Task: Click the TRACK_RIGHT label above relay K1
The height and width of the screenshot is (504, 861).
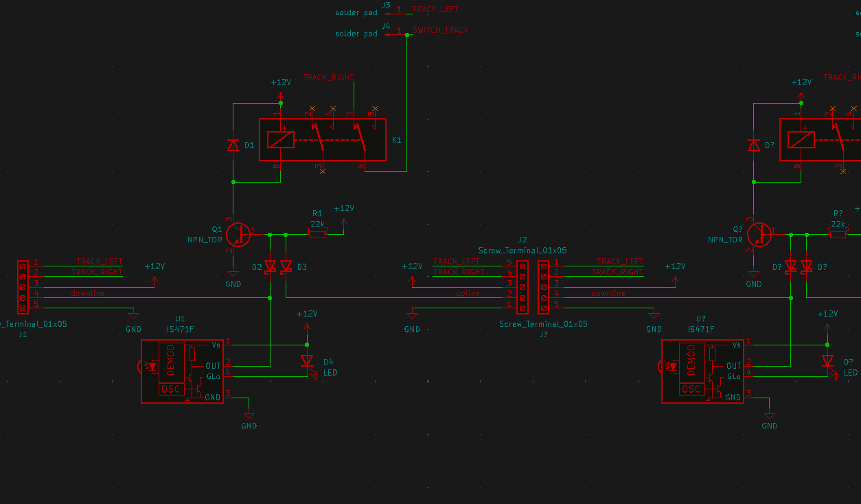Action: point(328,78)
